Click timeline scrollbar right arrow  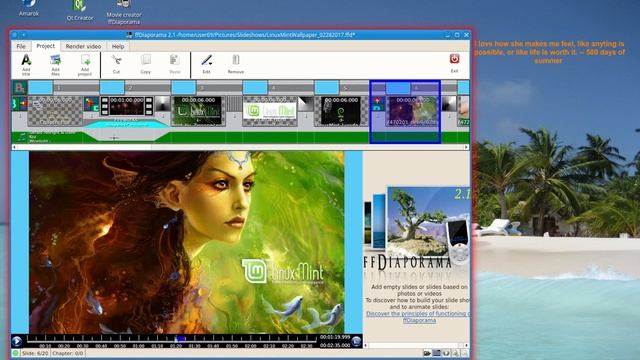pos(466,147)
